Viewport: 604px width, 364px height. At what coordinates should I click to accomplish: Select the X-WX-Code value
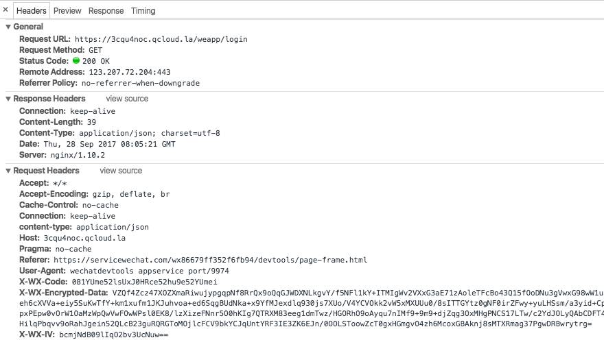pyautogui.click(x=144, y=282)
